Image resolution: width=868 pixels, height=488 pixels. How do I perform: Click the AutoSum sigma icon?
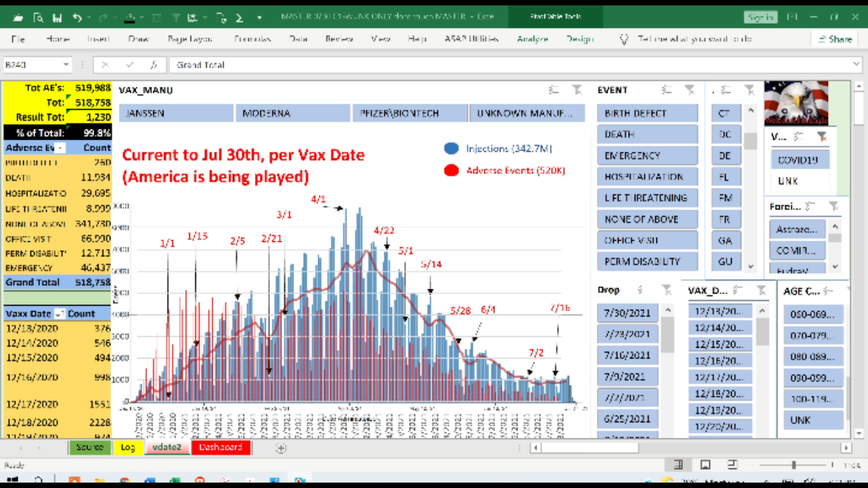[x=241, y=18]
